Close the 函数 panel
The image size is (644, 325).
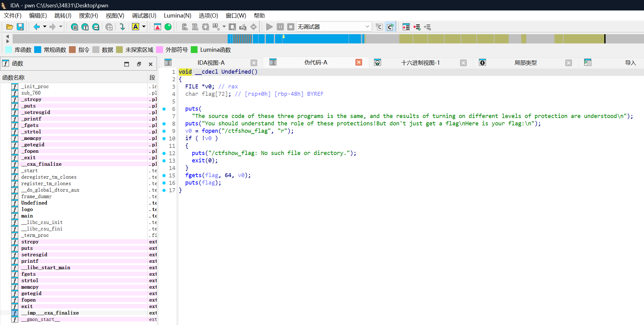[150, 64]
